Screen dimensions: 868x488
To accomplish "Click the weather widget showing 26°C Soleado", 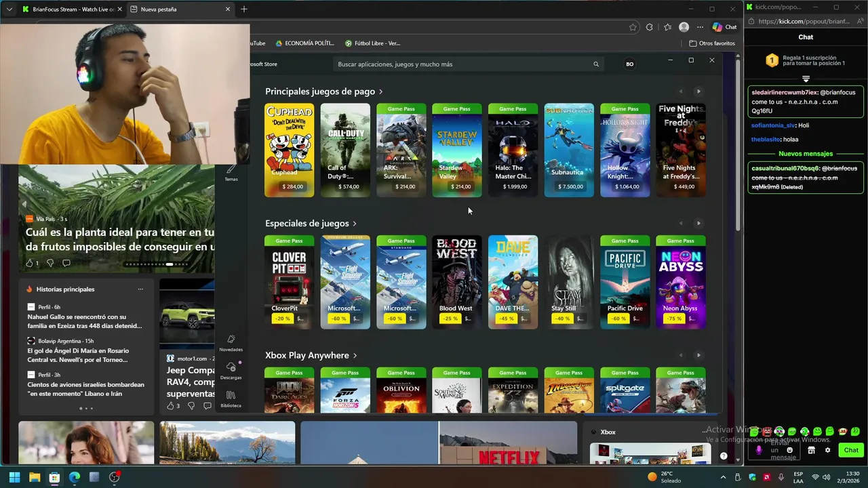I will [x=665, y=477].
